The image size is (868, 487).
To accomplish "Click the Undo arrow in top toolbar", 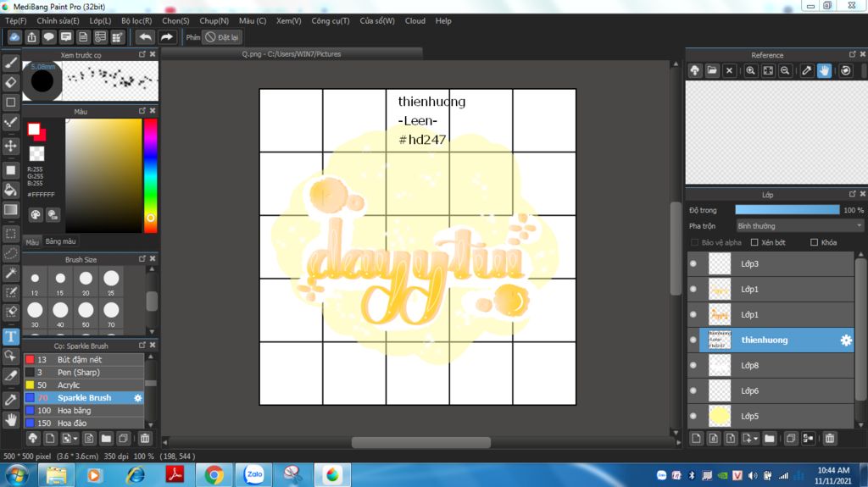I will (145, 37).
